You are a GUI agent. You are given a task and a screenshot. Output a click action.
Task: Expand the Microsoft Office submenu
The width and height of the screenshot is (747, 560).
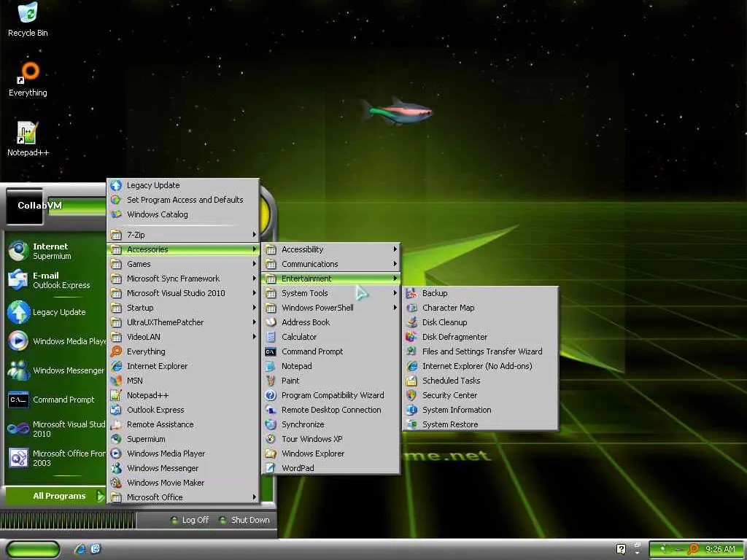183,497
